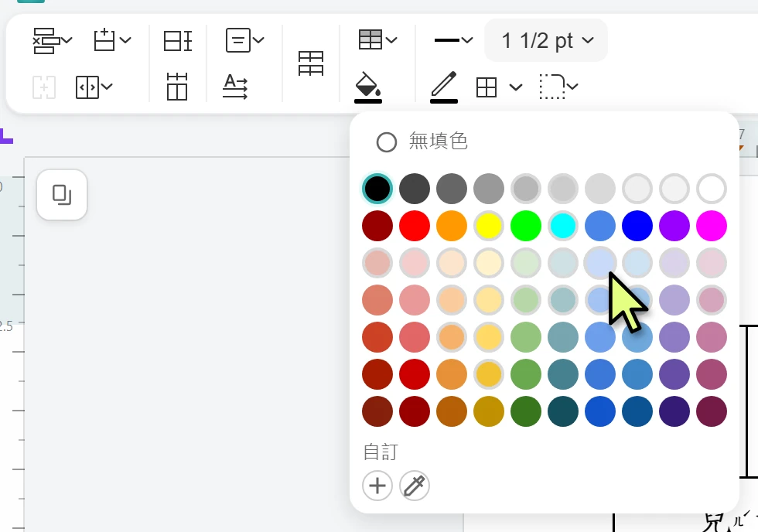Choose the pure red color swatch
Viewport: 758px width, 532px height.
pos(415,226)
